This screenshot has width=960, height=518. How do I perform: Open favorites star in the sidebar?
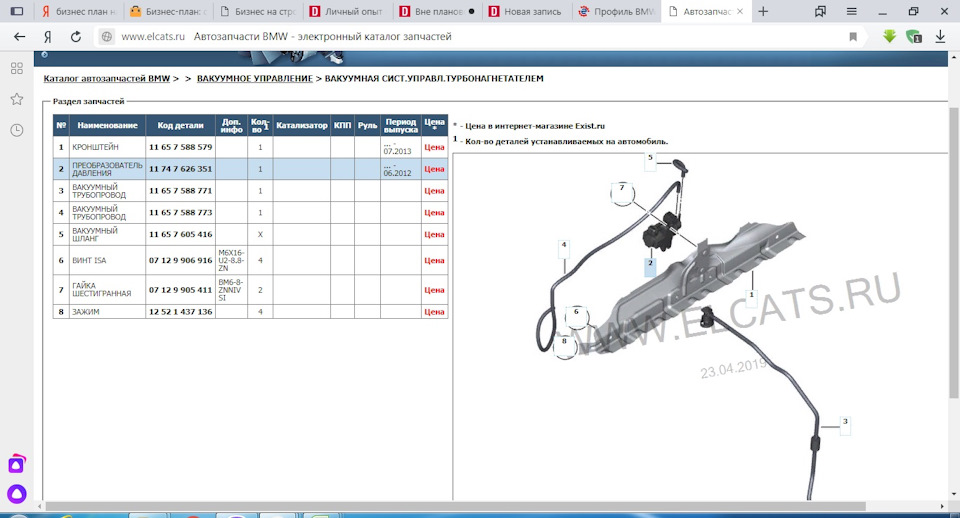click(17, 99)
